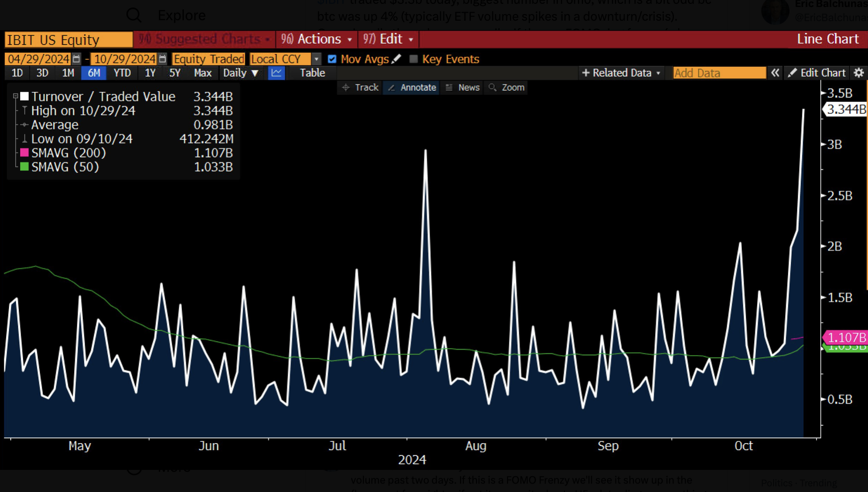Collapse the Turnover legend tree
This screenshot has width=868, height=492.
click(16, 96)
